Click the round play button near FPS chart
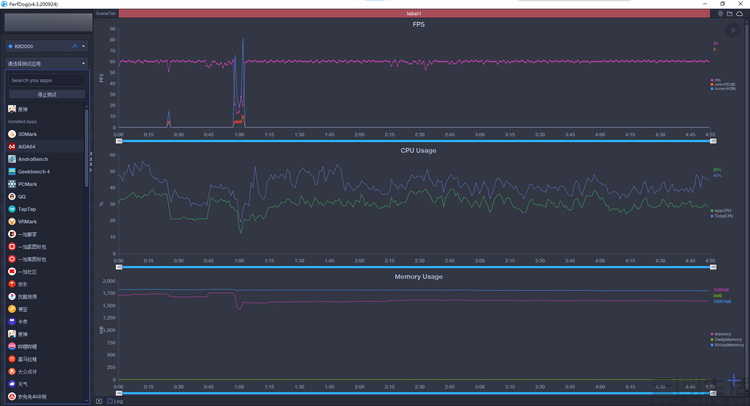 tap(733, 30)
